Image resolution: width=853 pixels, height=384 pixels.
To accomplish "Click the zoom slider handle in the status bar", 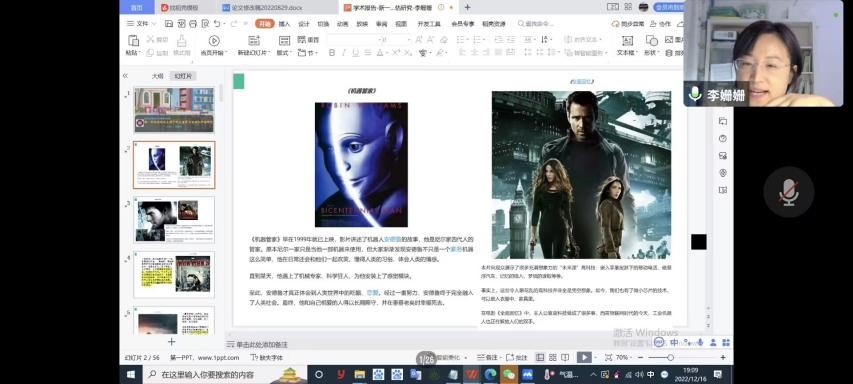I will 671,357.
